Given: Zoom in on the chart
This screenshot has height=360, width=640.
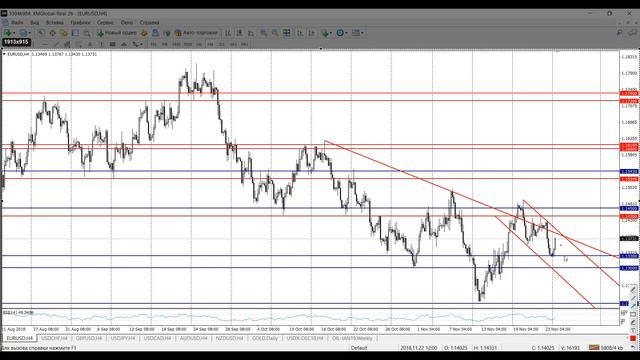Looking at the screenshot, I should (264, 33).
